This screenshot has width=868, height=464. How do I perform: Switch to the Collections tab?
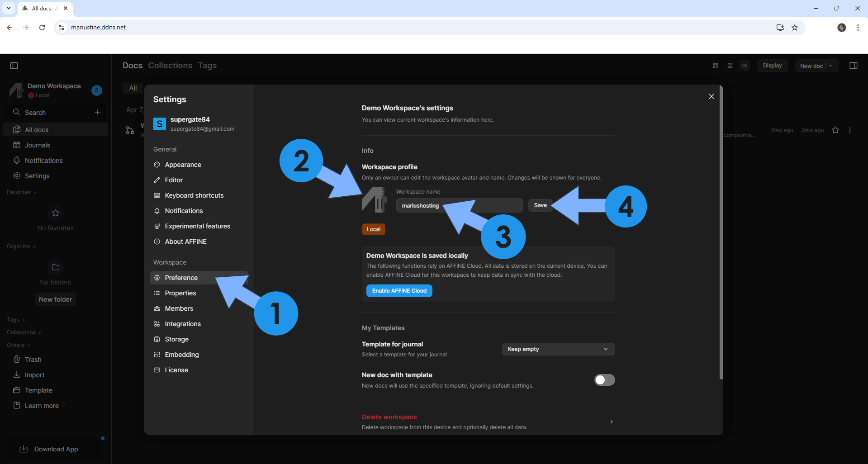tap(170, 66)
